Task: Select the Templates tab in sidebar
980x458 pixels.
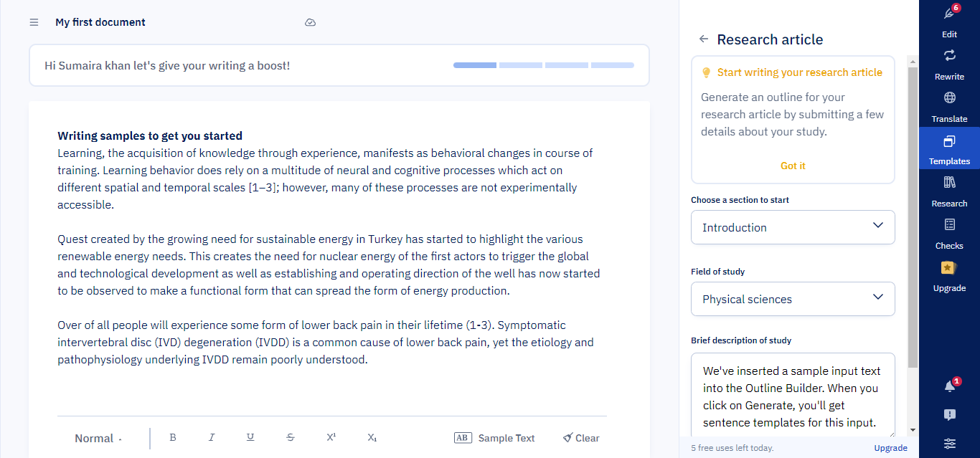Action: coord(949,148)
